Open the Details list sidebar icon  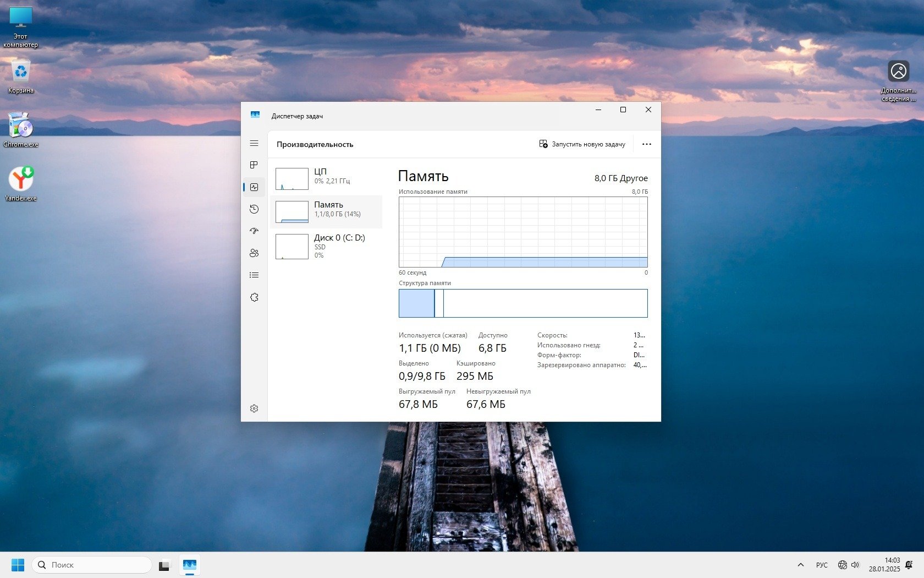pyautogui.click(x=254, y=275)
